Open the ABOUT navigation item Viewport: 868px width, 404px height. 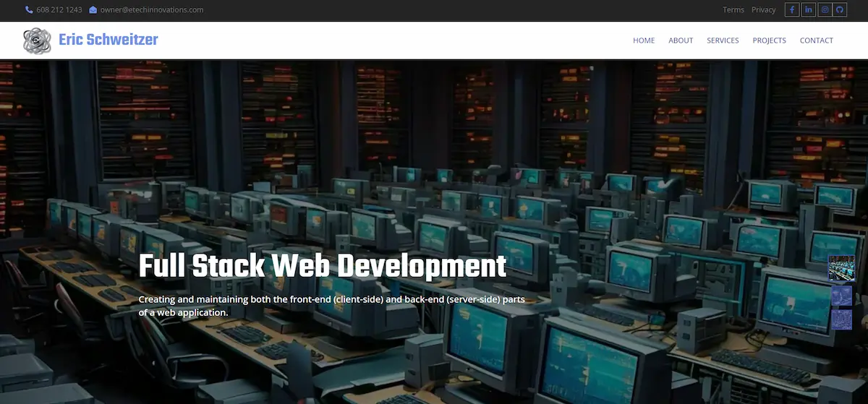[x=681, y=40]
